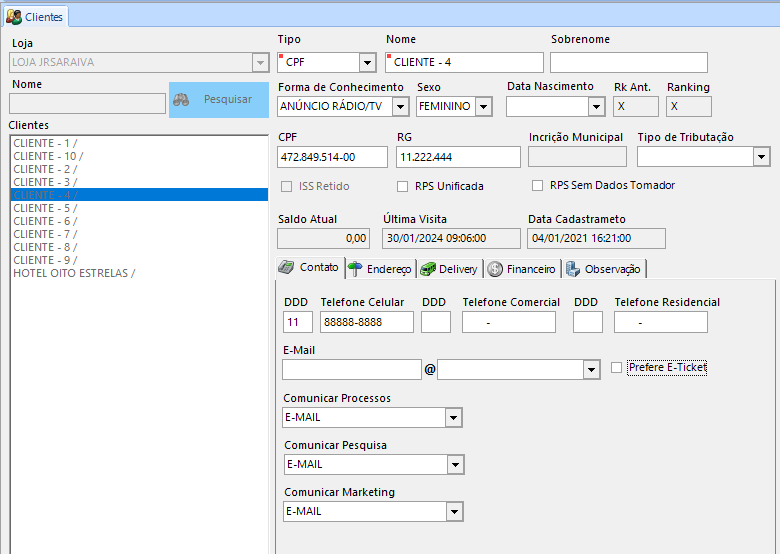Select the Clientes window tab
This screenshot has width=780, height=554.
pyautogui.click(x=35, y=17)
